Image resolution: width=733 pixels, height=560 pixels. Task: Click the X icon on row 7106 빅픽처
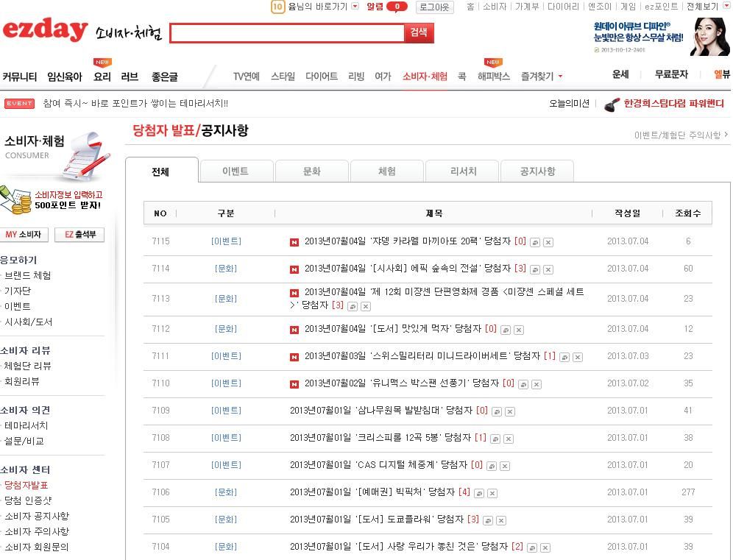492,493
